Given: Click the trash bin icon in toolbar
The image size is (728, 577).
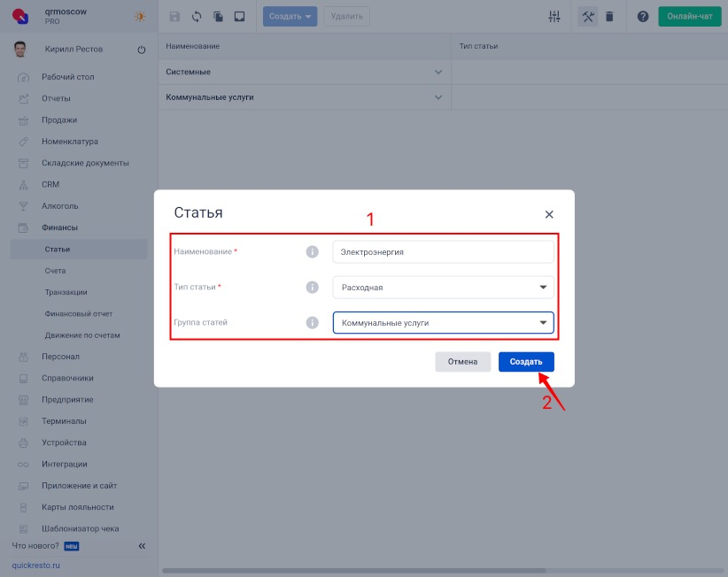Looking at the screenshot, I should pyautogui.click(x=609, y=16).
